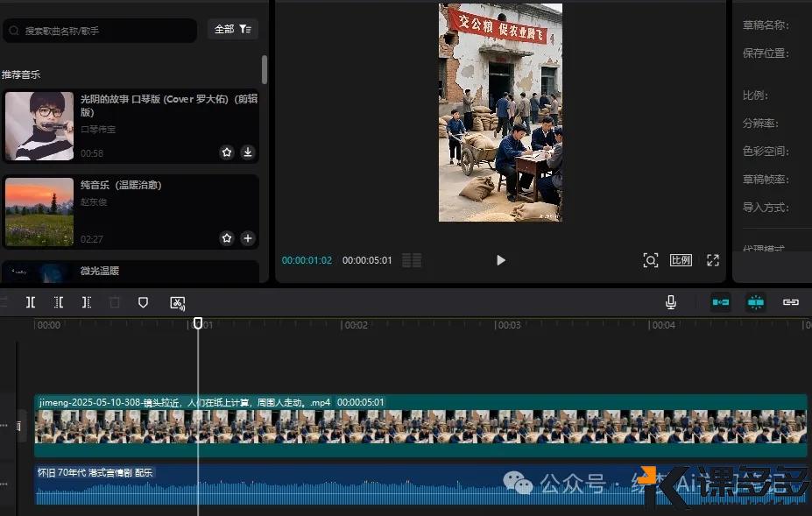Select the 光阴的故事 song thumbnail

click(x=39, y=126)
